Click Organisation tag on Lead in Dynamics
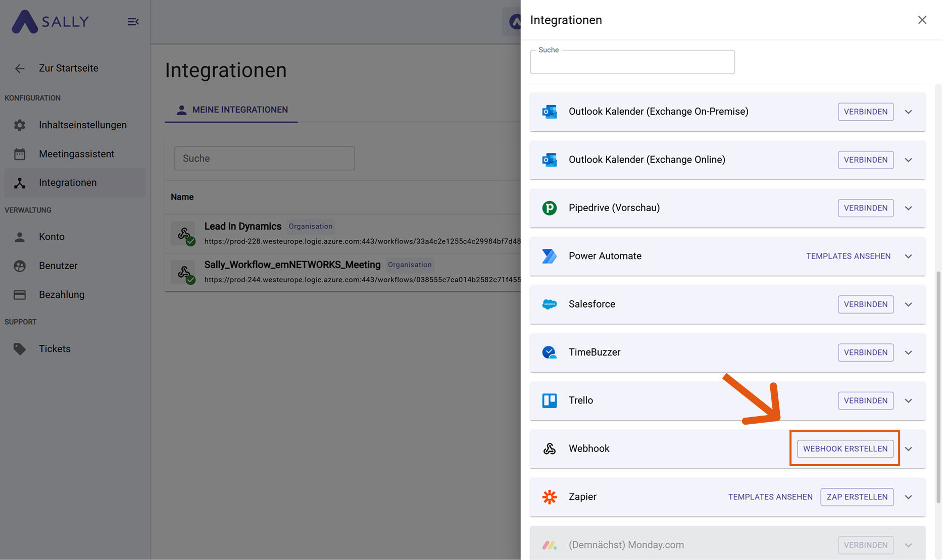942x560 pixels. (x=311, y=226)
